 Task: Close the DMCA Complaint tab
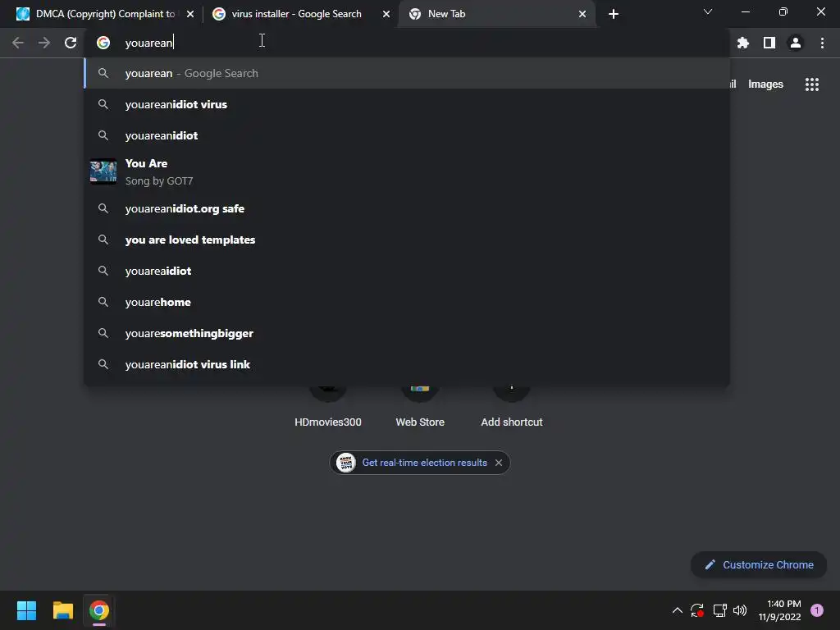pyautogui.click(x=190, y=14)
